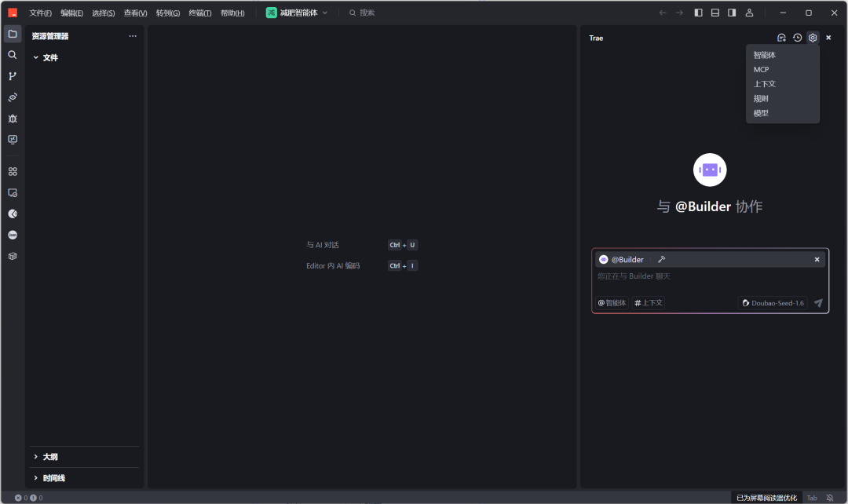Click the 与 AI 对话 shortcut hint
This screenshot has width=848, height=504.
[x=323, y=245]
